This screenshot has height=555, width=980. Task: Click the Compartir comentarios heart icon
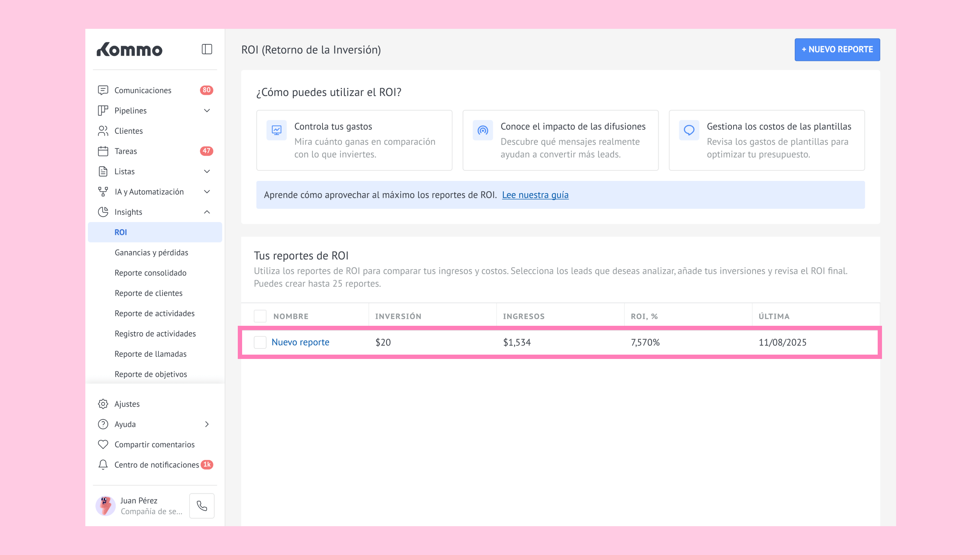coord(103,444)
